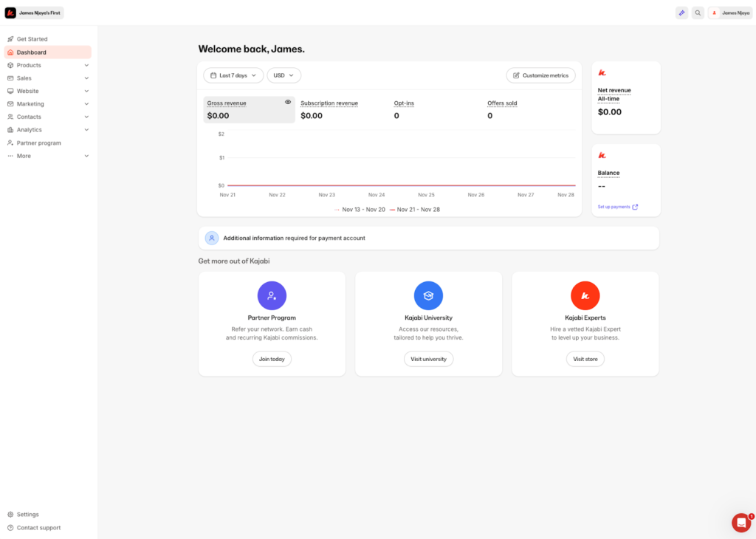Open the James Njoya account menu
The width and height of the screenshot is (756, 539).
point(730,13)
